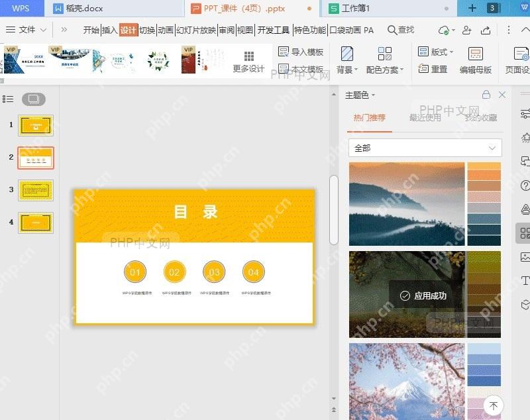
Task: Select the 最近使用 tab
Action: [x=425, y=117]
